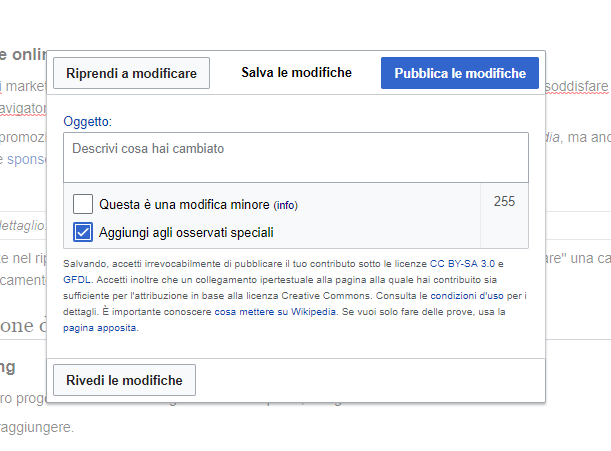Follow the GFDL license link
Screen dimensions: 611x451
click(x=77, y=280)
